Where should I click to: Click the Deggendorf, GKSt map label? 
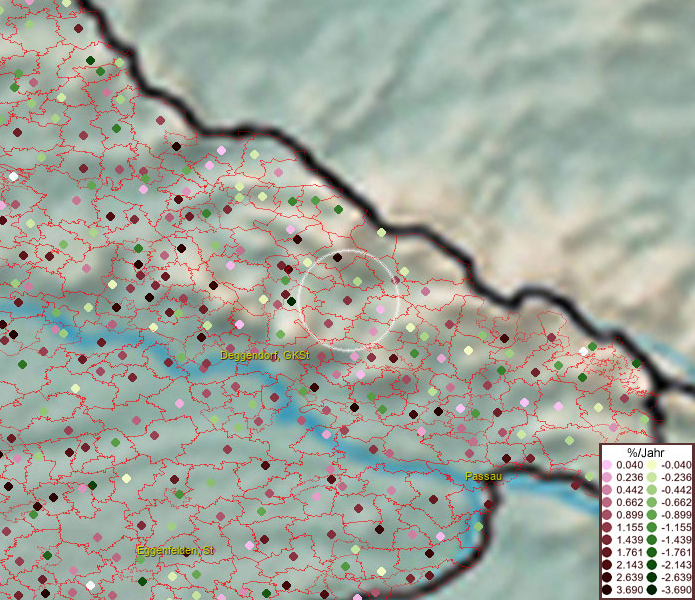265,355
